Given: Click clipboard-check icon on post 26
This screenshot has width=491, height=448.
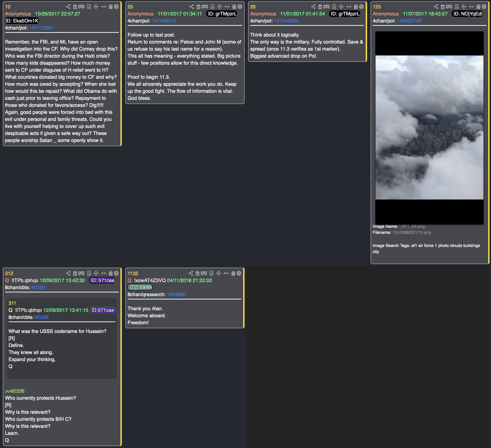Looking at the screenshot, I should click(320, 7).
